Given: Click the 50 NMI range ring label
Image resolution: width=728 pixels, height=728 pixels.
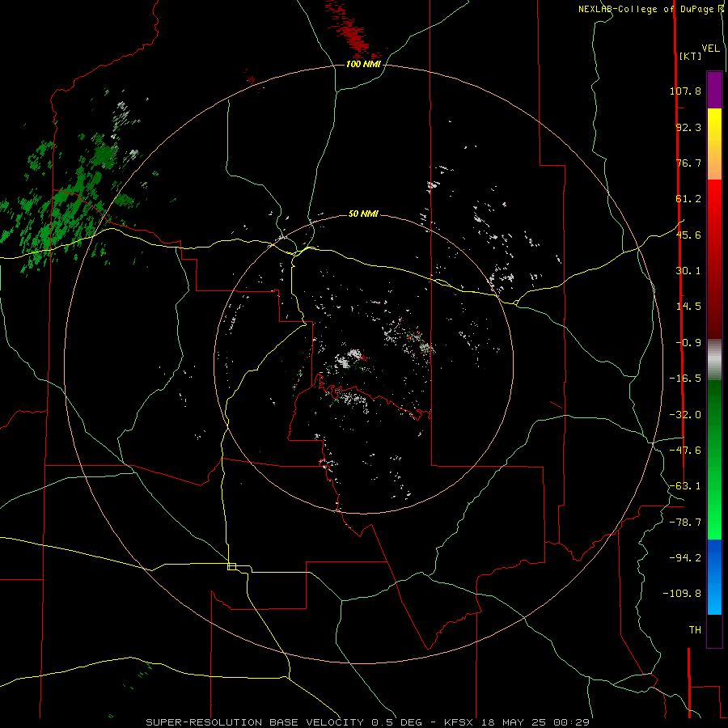Looking at the screenshot, I should 363,214.
